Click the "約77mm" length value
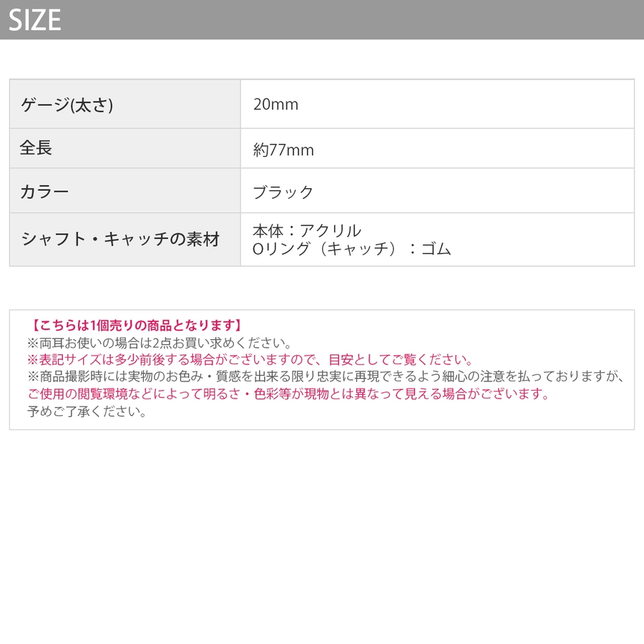644x644 pixels. [x=283, y=150]
